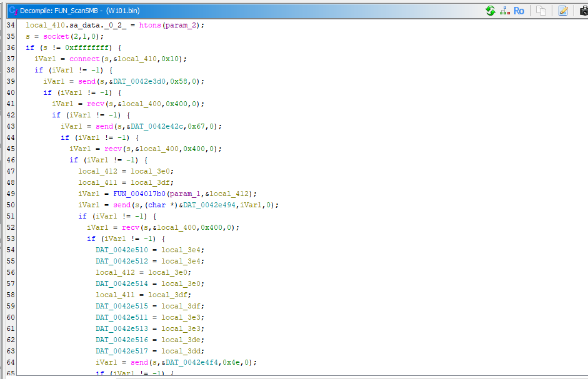This screenshot has height=379, width=588.
Task: Click local_3dd variable on line 63
Action: point(182,351)
